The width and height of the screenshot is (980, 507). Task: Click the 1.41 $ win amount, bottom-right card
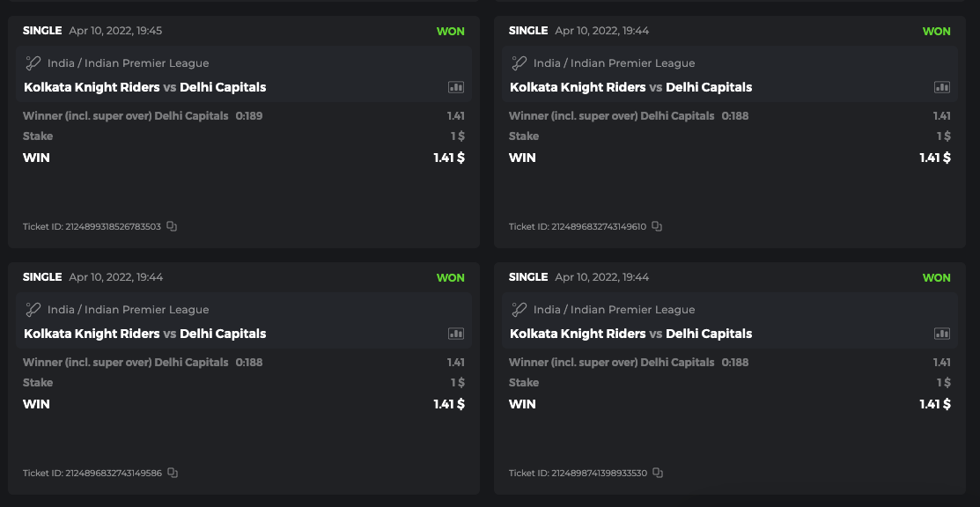pos(934,404)
